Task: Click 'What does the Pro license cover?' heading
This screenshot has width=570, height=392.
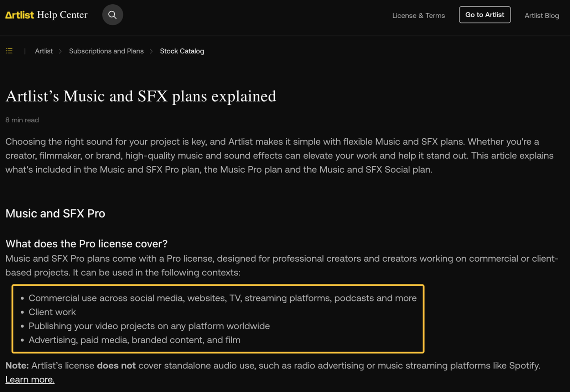Action: tap(87, 244)
